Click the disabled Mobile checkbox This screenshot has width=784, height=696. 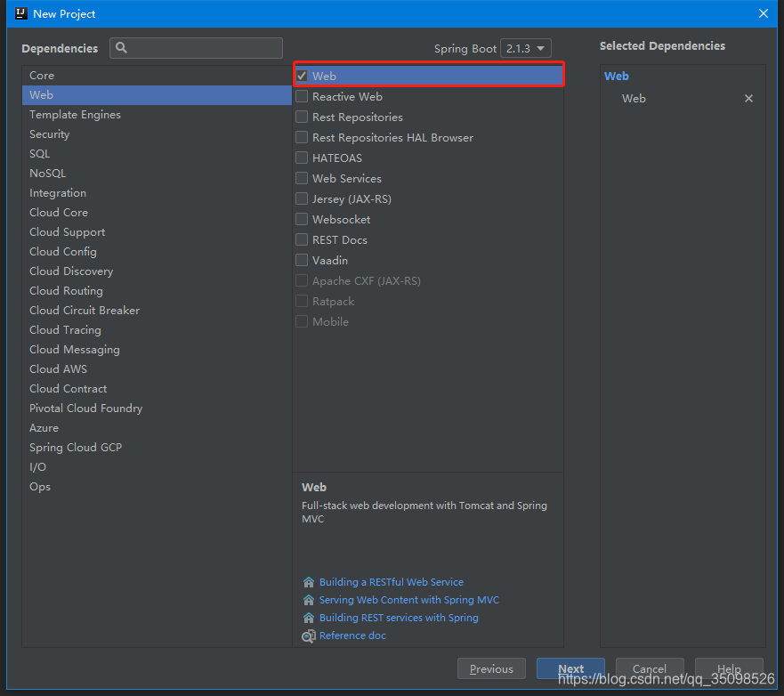click(302, 322)
